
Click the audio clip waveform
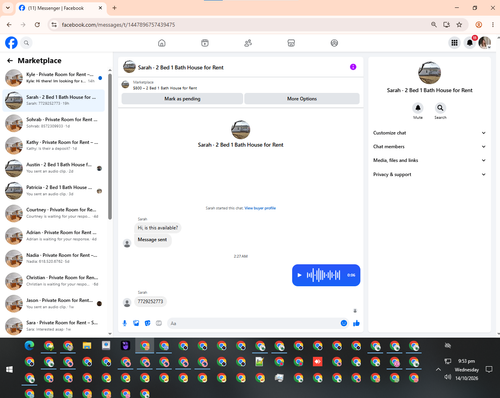coord(323,275)
